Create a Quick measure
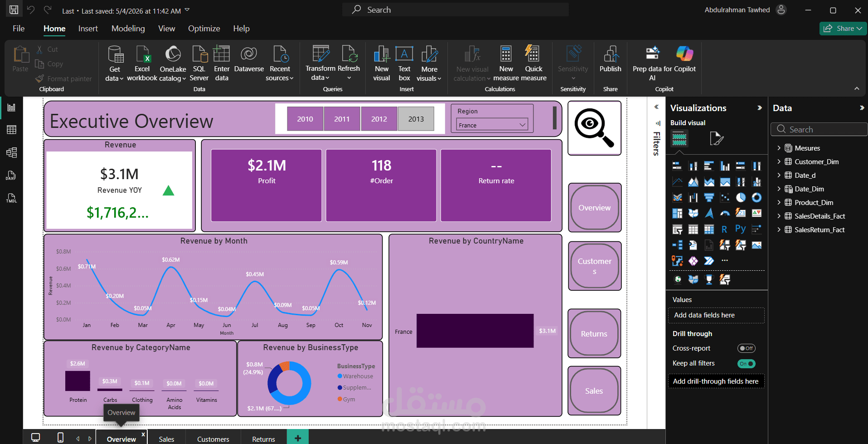Screen dimensions: 868x444 pyautogui.click(x=533, y=63)
